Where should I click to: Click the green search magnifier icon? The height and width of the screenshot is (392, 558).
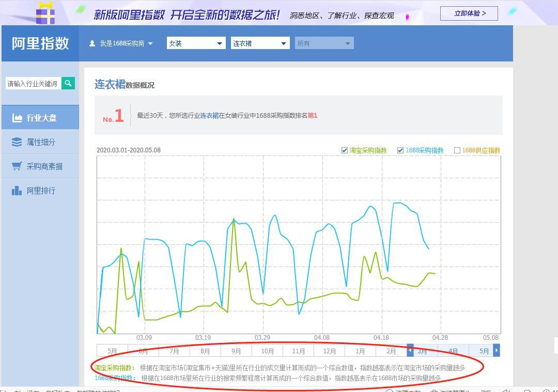[x=68, y=83]
